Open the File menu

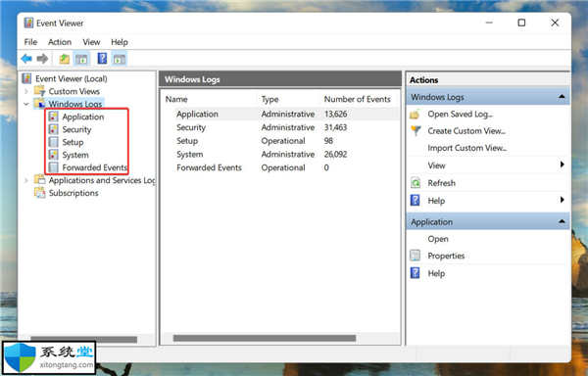(x=30, y=42)
